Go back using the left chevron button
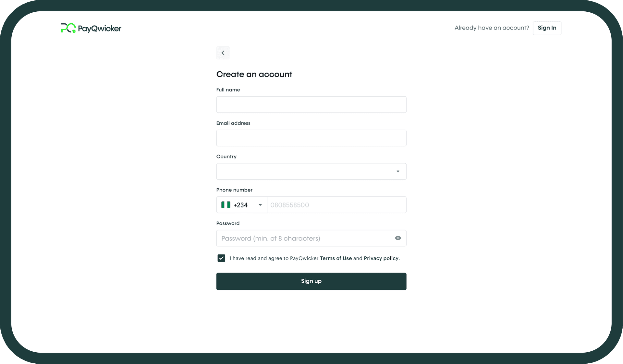623x364 pixels. (223, 53)
